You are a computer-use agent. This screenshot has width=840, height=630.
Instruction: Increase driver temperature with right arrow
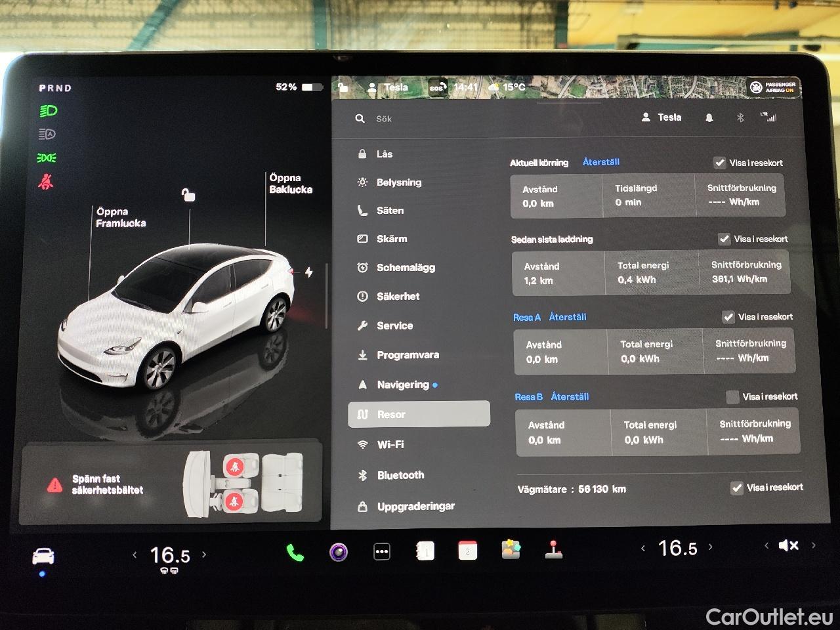click(204, 555)
